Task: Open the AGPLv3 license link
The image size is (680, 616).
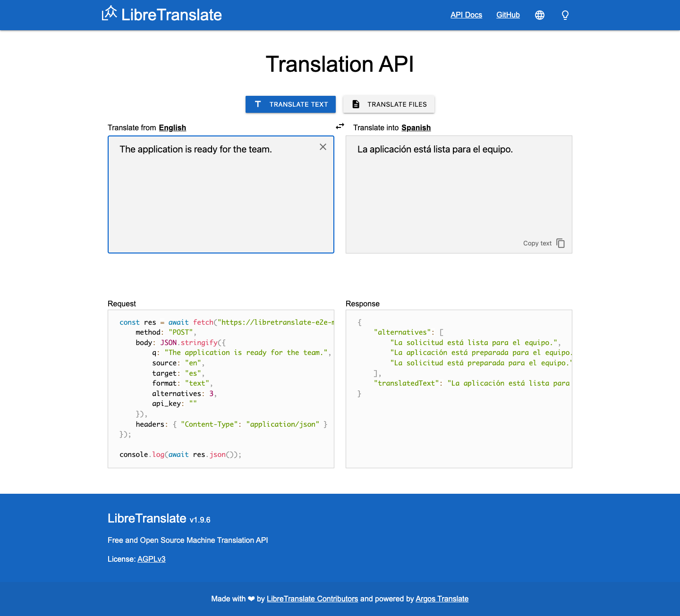Action: [x=151, y=559]
